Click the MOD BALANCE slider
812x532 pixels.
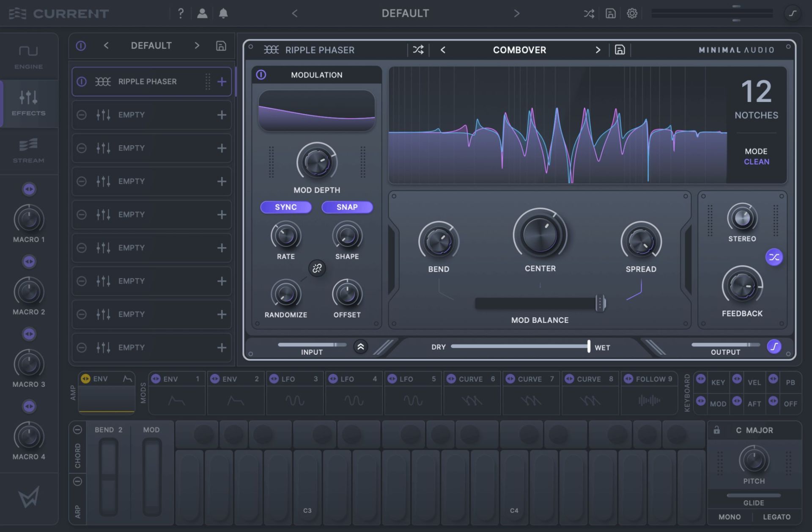(x=540, y=303)
